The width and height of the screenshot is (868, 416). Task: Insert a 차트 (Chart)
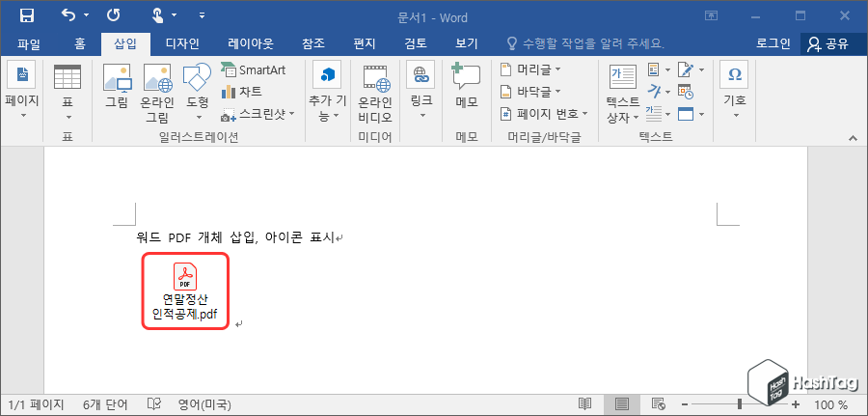coord(242,92)
